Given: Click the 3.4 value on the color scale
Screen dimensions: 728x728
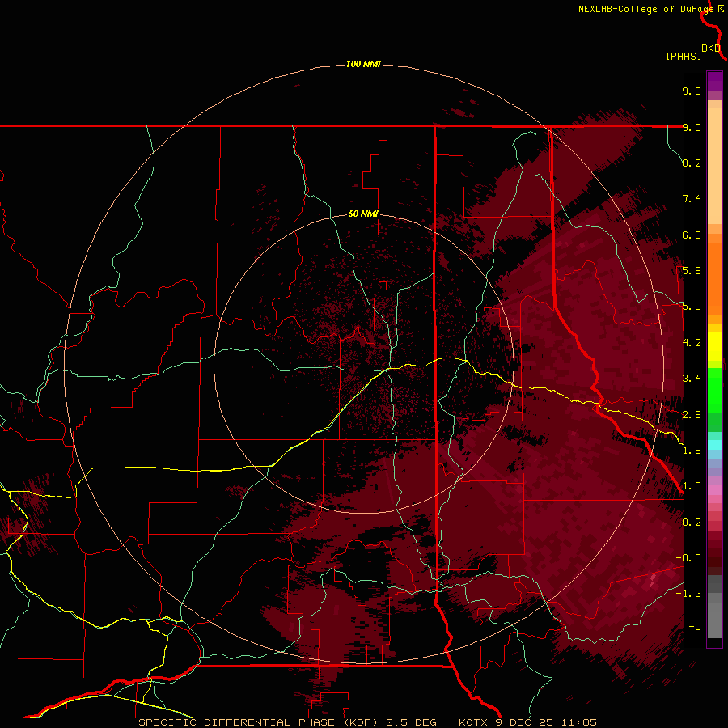Looking at the screenshot, I should 692,379.
